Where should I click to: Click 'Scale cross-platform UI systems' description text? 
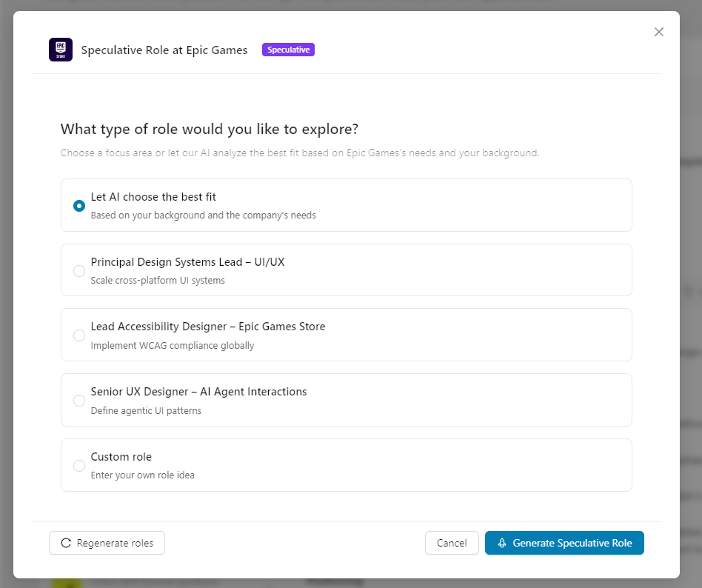pyautogui.click(x=158, y=281)
